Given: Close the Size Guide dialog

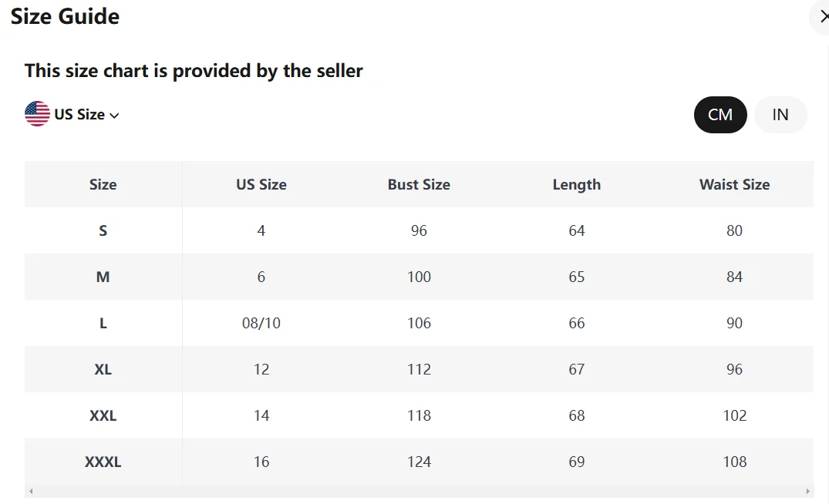Looking at the screenshot, I should tap(823, 17).
